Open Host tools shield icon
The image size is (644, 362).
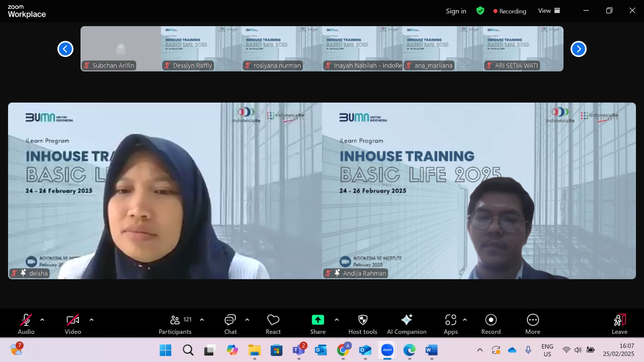click(363, 324)
